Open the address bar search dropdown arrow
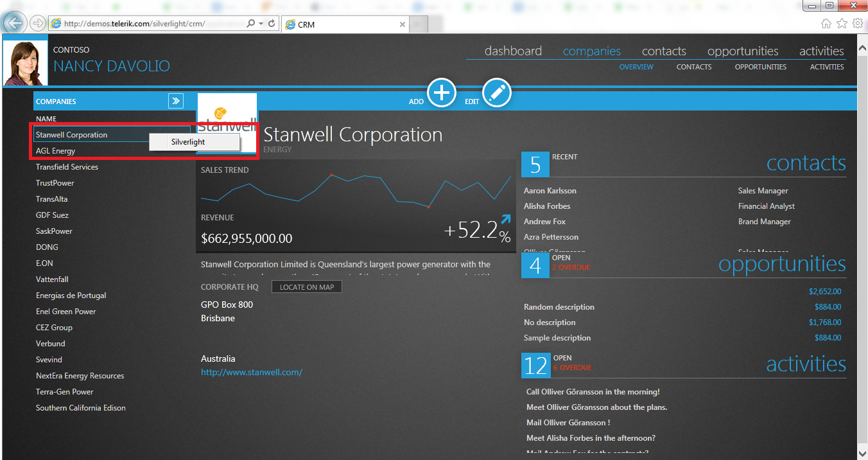 tap(261, 24)
